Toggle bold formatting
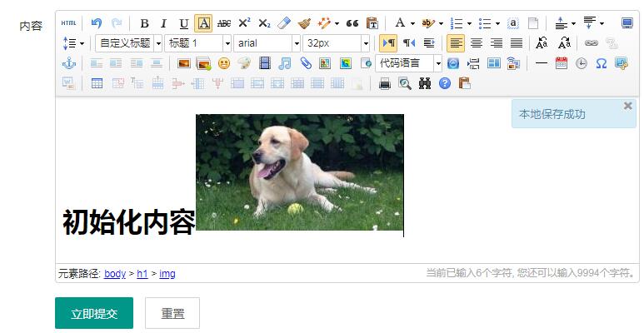Viewport: 644px width, 333px height. click(144, 23)
